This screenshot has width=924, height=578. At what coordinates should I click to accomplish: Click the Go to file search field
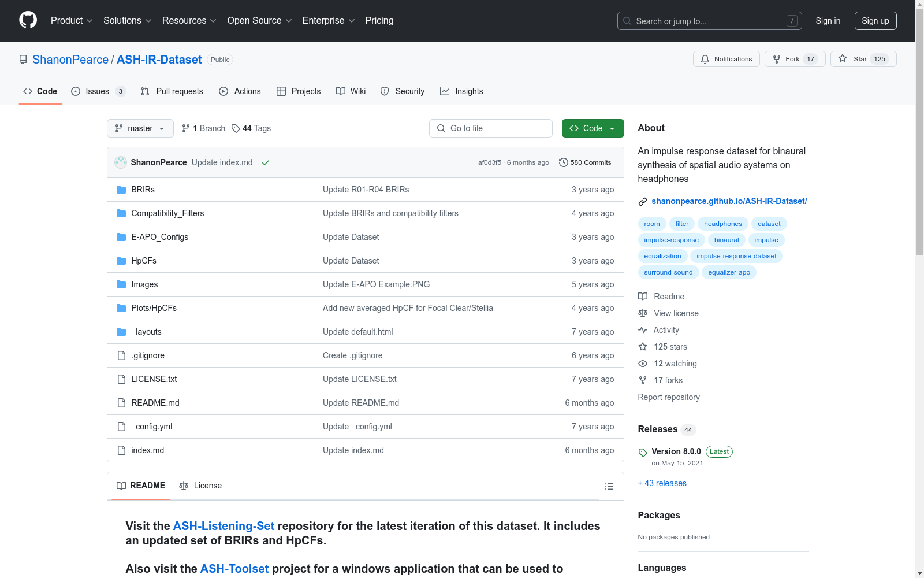coord(491,128)
